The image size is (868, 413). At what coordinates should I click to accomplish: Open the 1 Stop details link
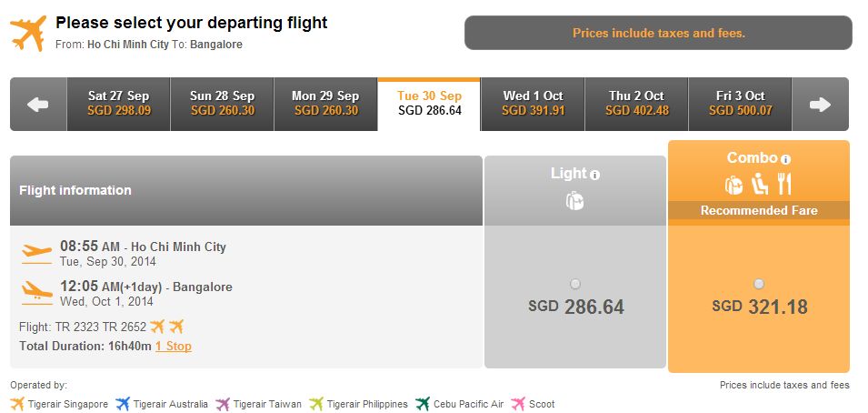coord(174,347)
